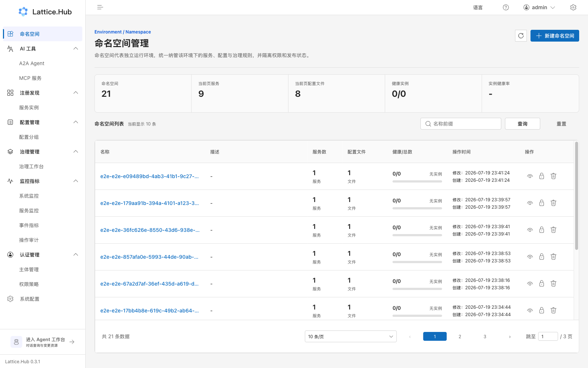Click the lock icon for e2e-e2e-179aa91b row
Screen dimensions: 588x368
[x=542, y=203]
